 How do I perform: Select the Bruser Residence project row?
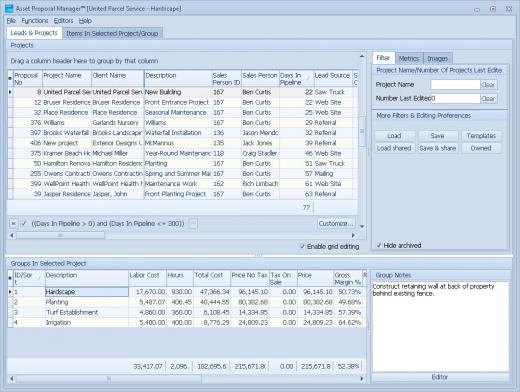183,102
